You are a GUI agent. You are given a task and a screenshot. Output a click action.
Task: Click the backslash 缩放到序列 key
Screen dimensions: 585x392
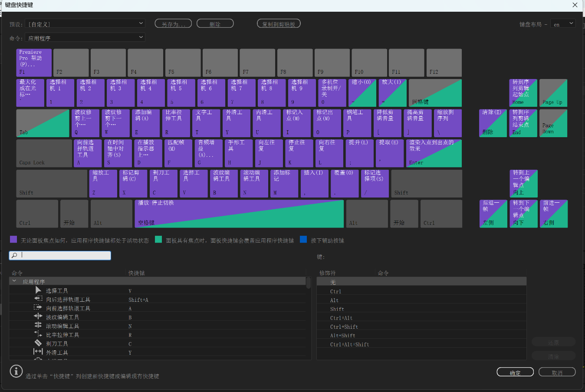447,123
